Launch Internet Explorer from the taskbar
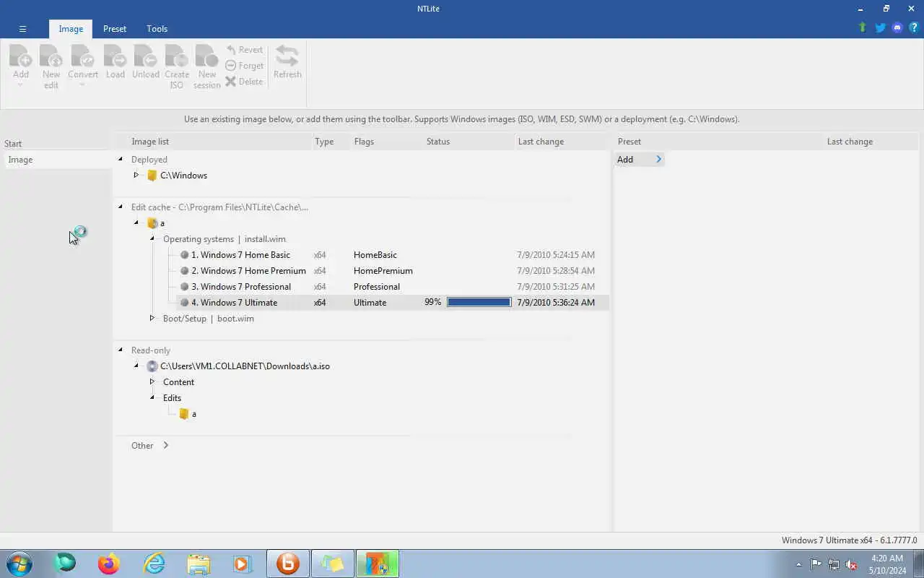 [154, 564]
